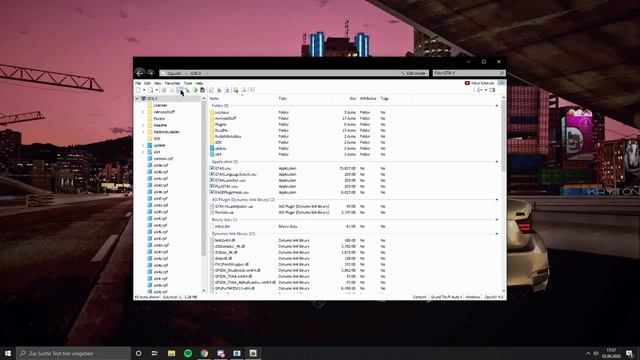
Task: Click the search magnifier icon in filter box
Action: [502, 73]
